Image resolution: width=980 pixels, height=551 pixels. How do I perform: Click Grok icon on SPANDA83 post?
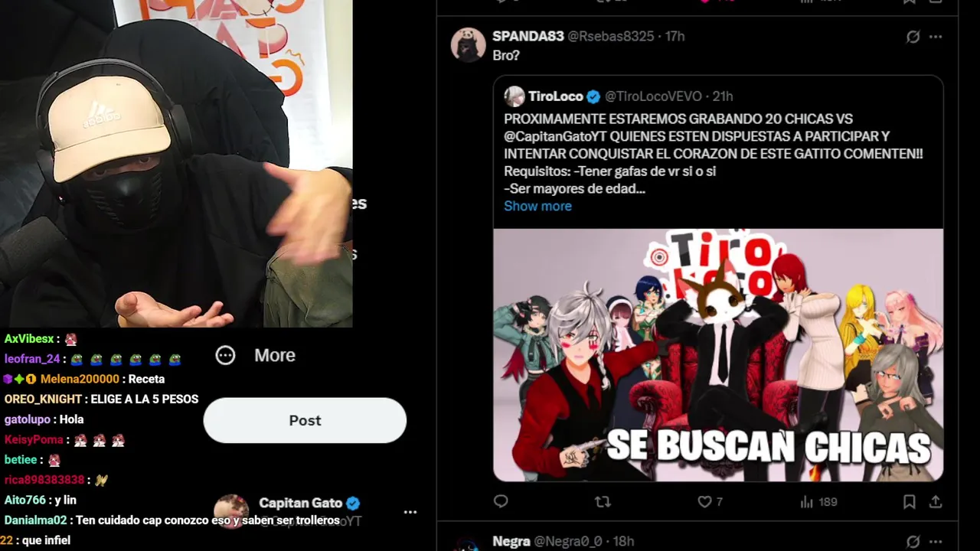coord(913,37)
